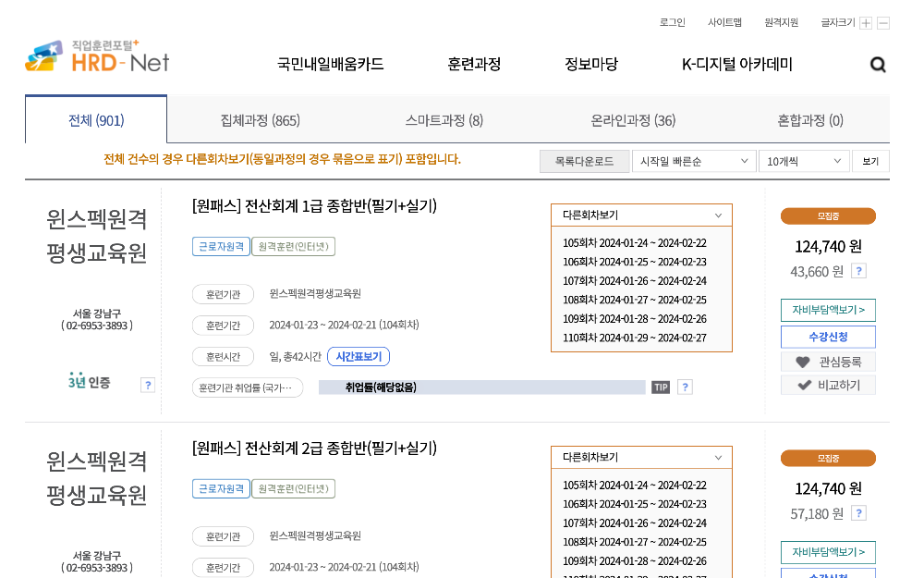This screenshot has height=578, width=924.
Task: Click the 로그인 link
Action: (x=672, y=22)
